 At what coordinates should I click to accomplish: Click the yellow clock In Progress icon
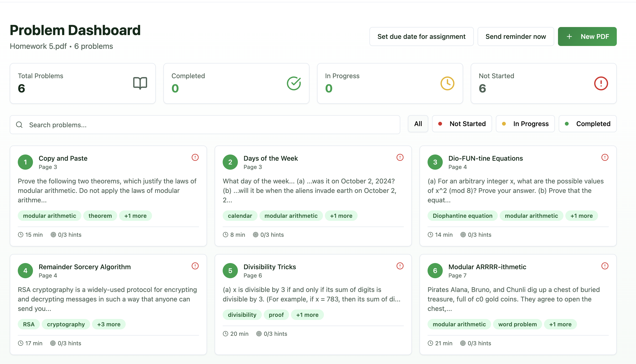pyautogui.click(x=447, y=83)
